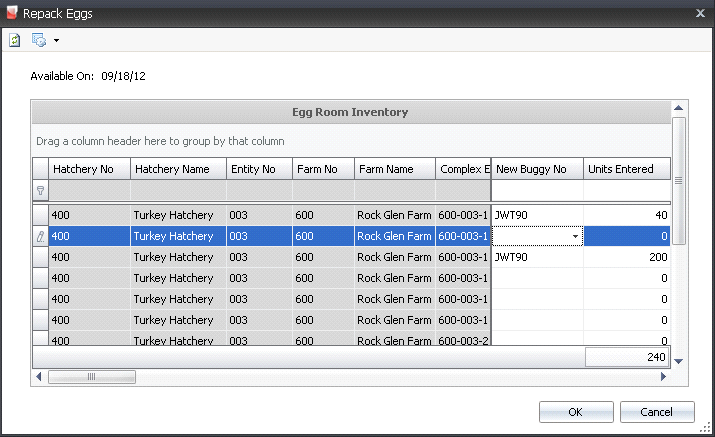Click the scroll up arrow
This screenshot has width=715, height=437.
tap(679, 108)
